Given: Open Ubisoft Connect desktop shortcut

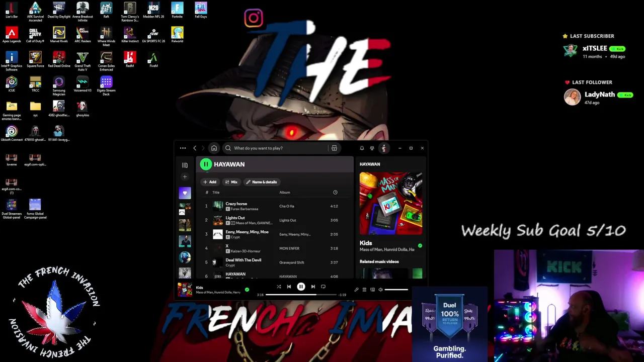Looking at the screenshot, I should (x=12, y=133).
